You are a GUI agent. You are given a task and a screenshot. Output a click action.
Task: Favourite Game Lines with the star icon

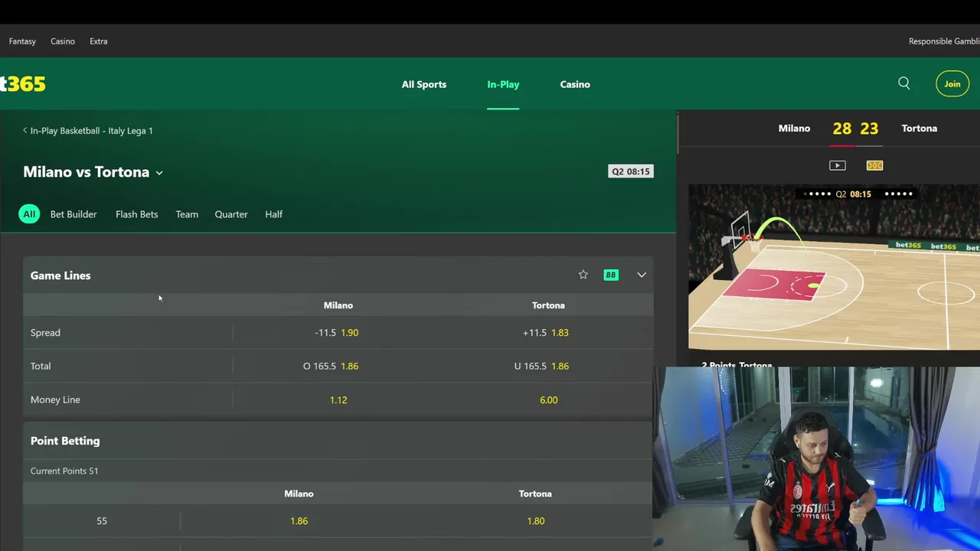coord(583,275)
